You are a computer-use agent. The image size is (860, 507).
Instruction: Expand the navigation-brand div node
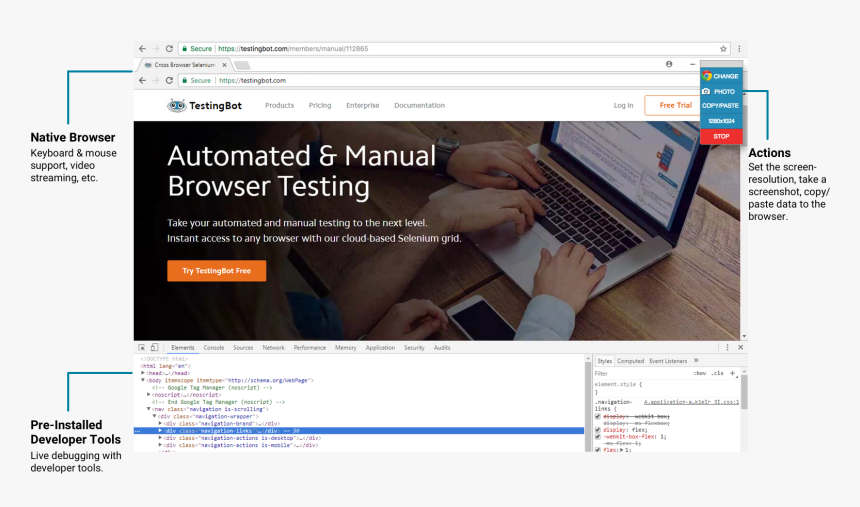(x=160, y=423)
